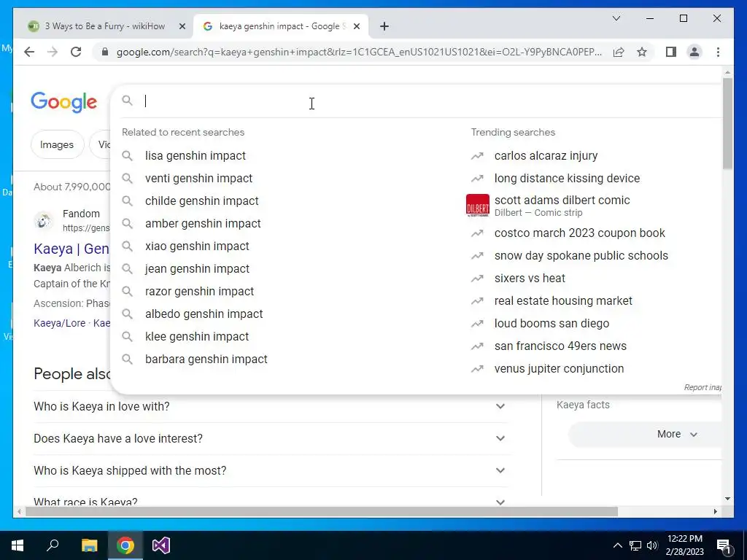Reload the current page
This screenshot has height=560, width=747.
point(76,52)
